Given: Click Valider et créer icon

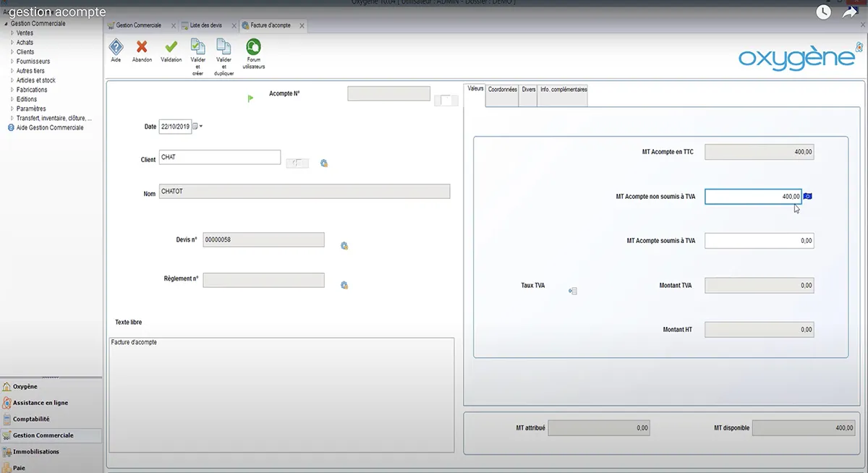Looking at the screenshot, I should (x=197, y=48).
